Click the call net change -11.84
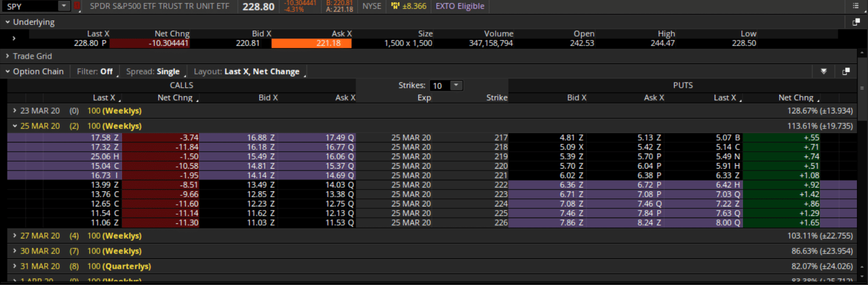This screenshot has height=285, width=868. 186,147
